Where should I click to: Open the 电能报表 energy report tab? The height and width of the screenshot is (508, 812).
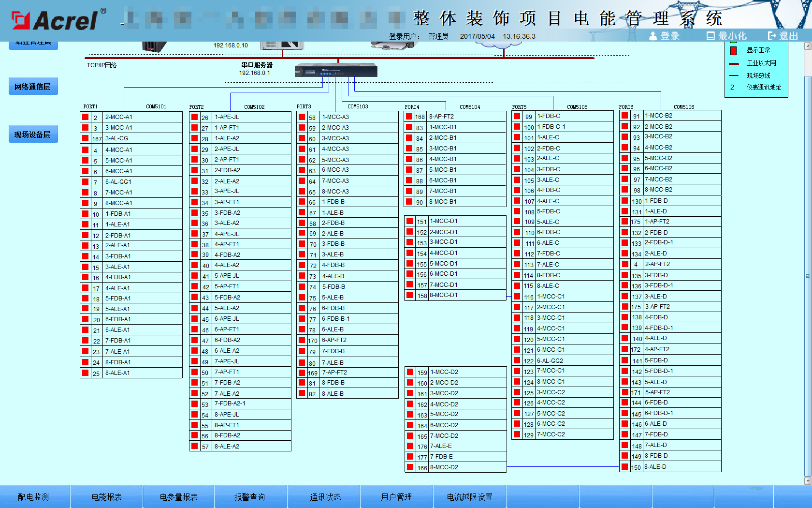pos(107,497)
